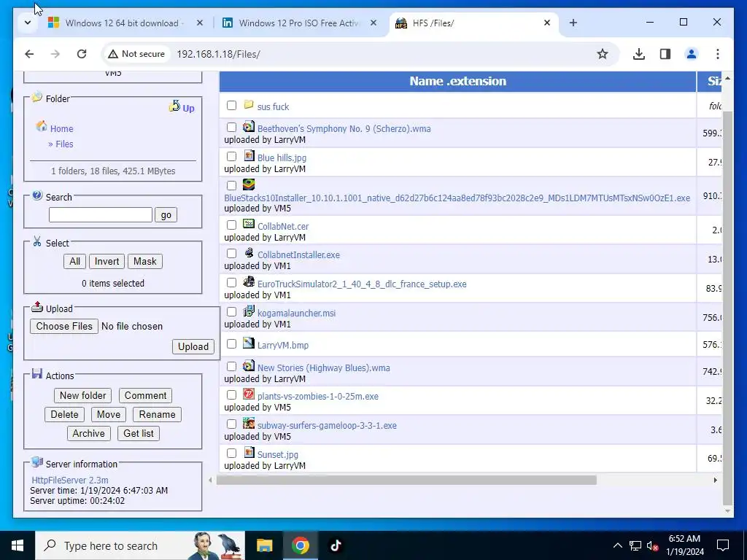This screenshot has width=747, height=560.
Task: Bookmark this page with the star icon
Action: pos(603,54)
